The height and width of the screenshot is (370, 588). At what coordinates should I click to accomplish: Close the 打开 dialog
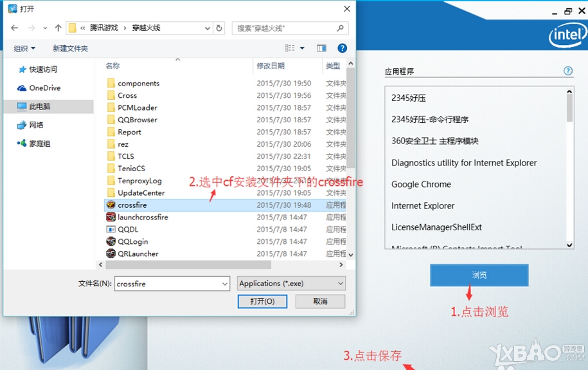click(x=347, y=8)
